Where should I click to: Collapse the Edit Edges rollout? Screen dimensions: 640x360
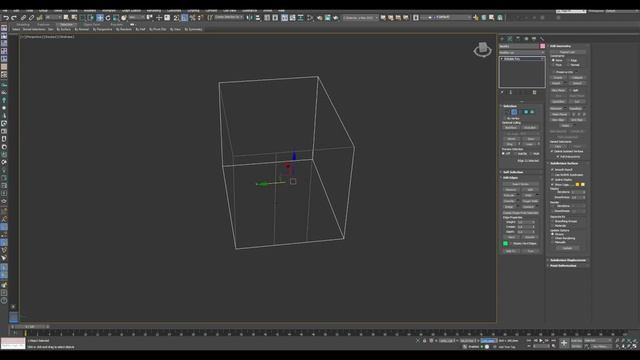click(x=510, y=178)
